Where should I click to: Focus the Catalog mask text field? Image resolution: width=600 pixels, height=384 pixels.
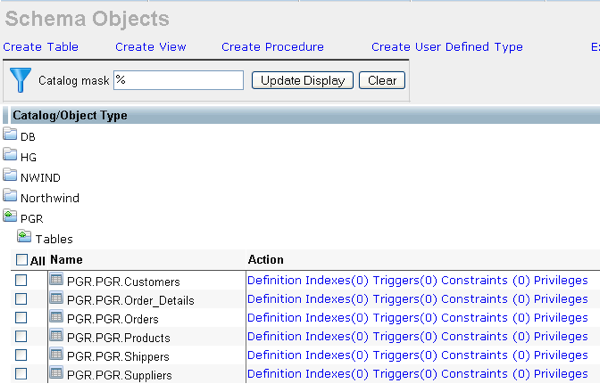point(178,80)
